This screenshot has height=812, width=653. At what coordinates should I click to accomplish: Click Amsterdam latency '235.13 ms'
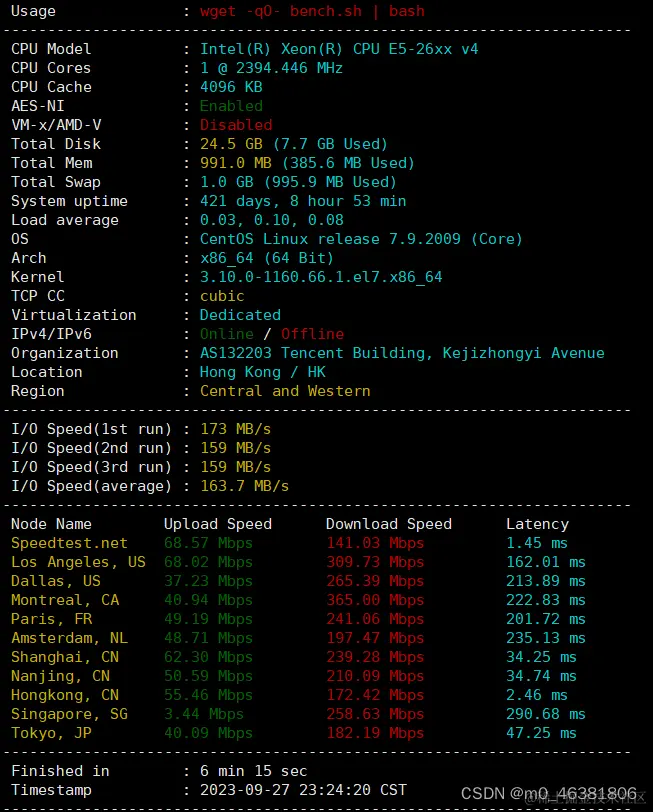[546, 638]
